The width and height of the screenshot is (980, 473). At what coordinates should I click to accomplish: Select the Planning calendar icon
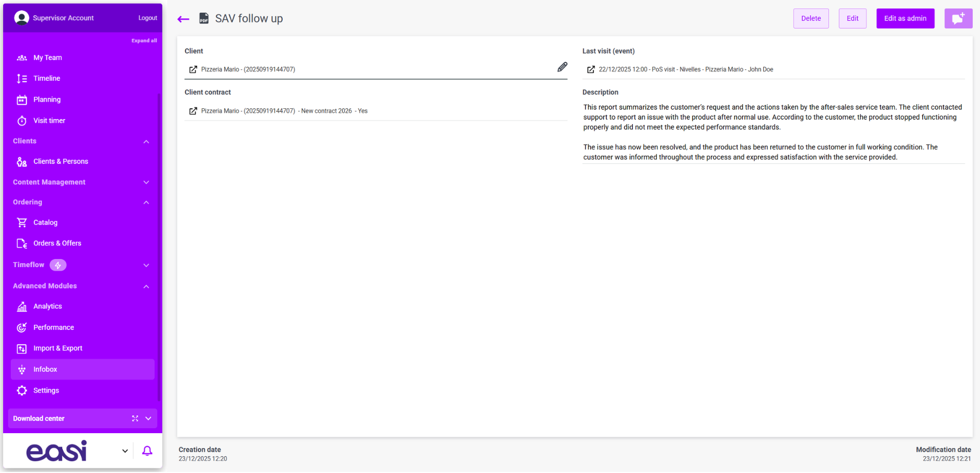[22, 100]
